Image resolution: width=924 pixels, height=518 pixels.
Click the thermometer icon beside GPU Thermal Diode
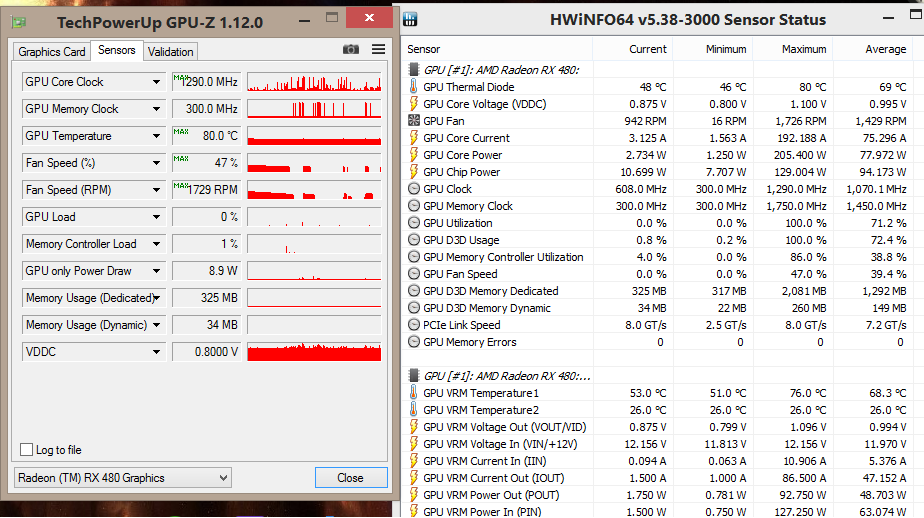tap(414, 87)
